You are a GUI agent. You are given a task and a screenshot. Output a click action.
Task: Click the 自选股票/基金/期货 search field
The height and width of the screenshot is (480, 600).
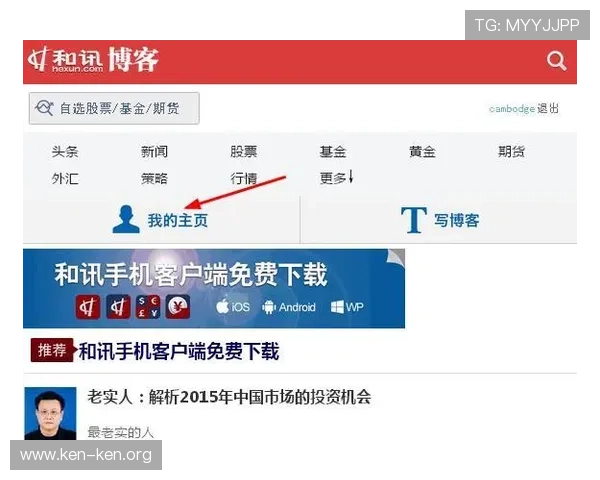[114, 108]
